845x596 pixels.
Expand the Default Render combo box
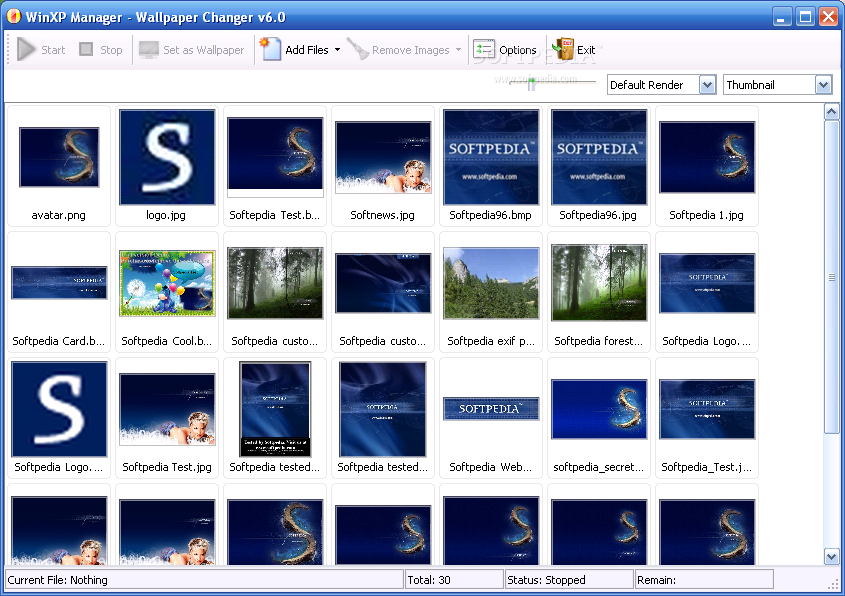tap(708, 85)
